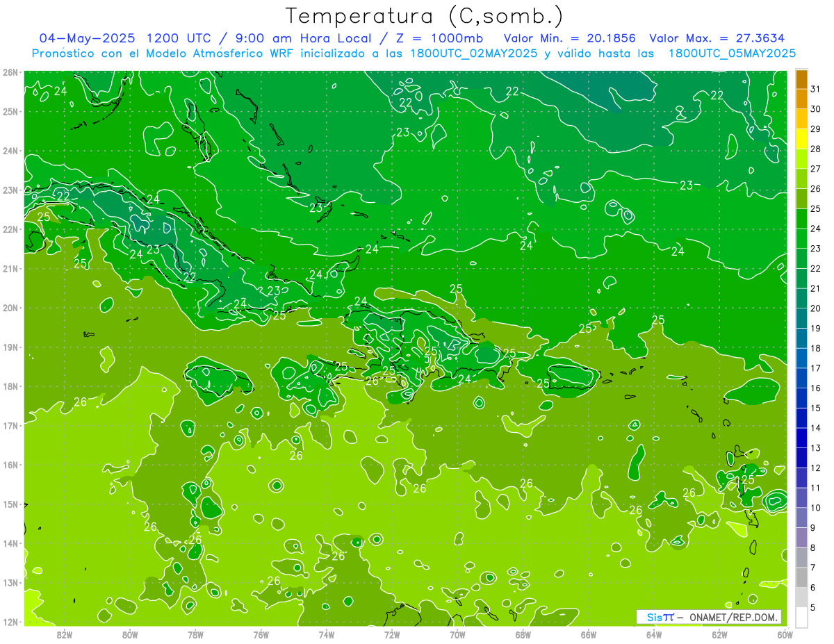The height and width of the screenshot is (644, 834).
Task: Click the '26N' latitude axis label
Action: [x=10, y=72]
